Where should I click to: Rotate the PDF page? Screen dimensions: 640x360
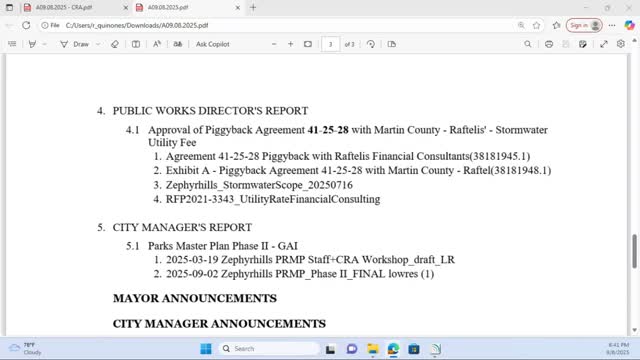371,44
